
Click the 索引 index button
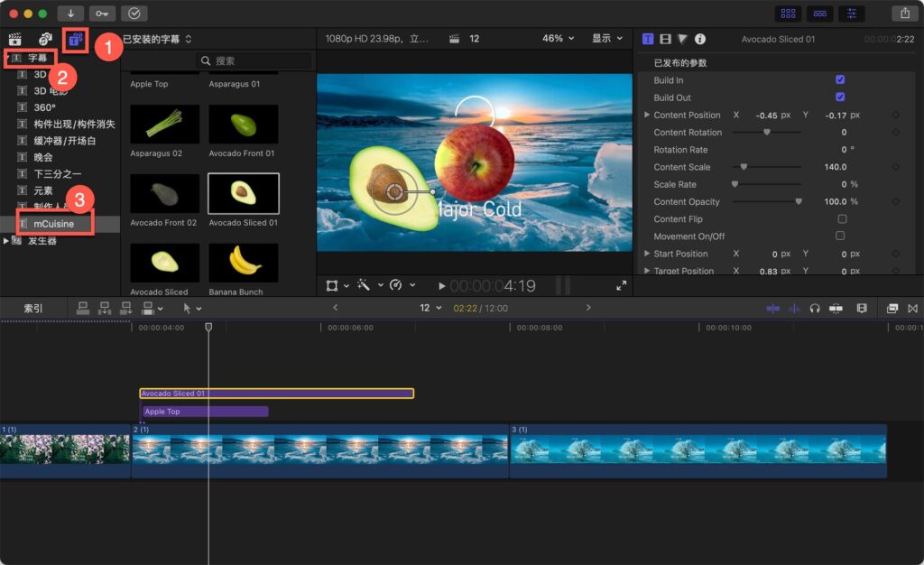[33, 309]
